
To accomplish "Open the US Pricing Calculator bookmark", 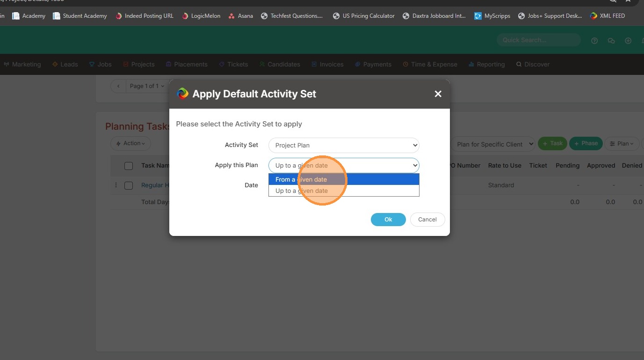I will pyautogui.click(x=364, y=16).
